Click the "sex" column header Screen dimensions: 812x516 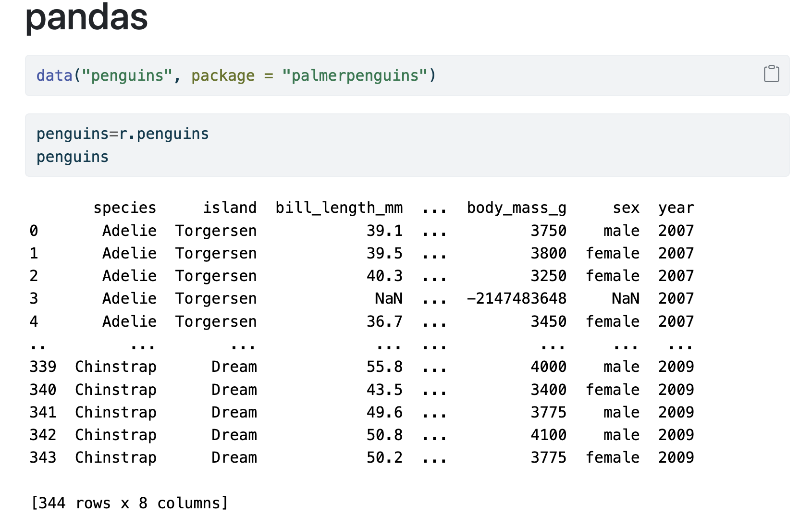[x=626, y=208]
